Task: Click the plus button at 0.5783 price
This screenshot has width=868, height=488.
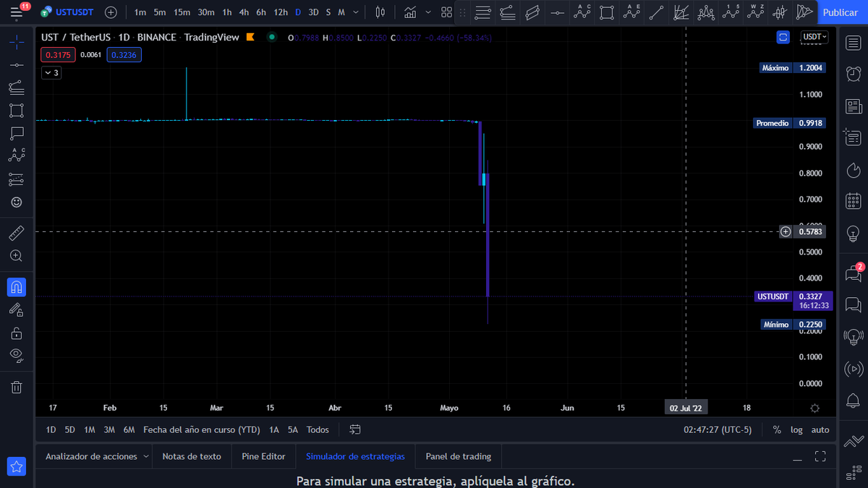Action: pyautogui.click(x=786, y=231)
